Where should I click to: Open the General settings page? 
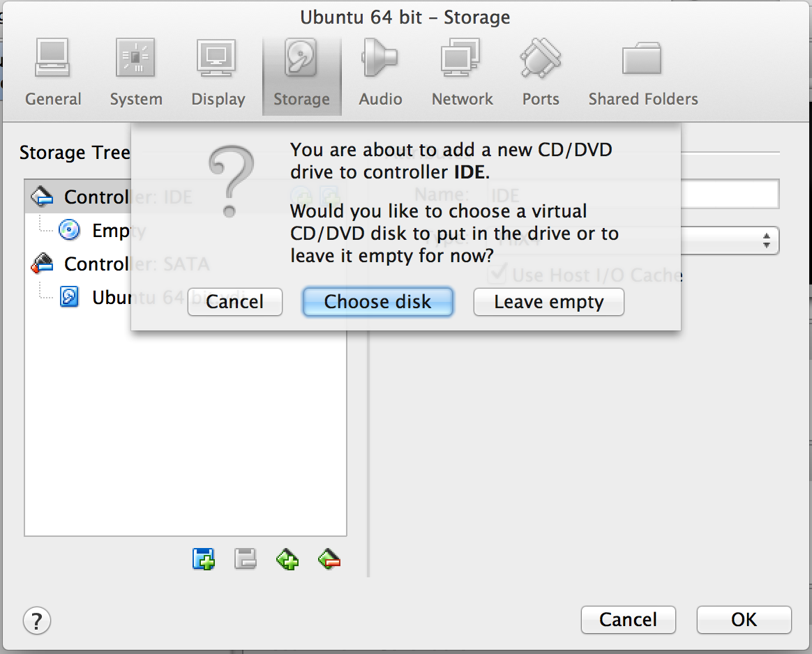point(53,70)
